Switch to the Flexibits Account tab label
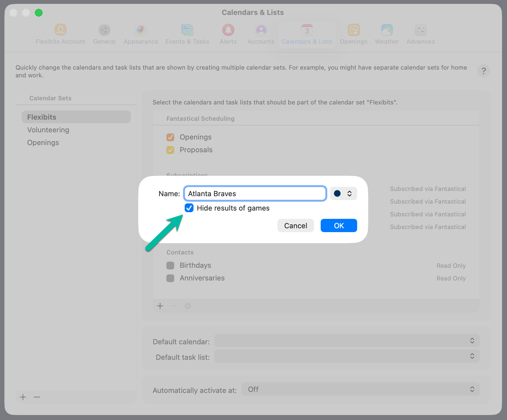Screen dimensions: 507x420 coord(60,41)
